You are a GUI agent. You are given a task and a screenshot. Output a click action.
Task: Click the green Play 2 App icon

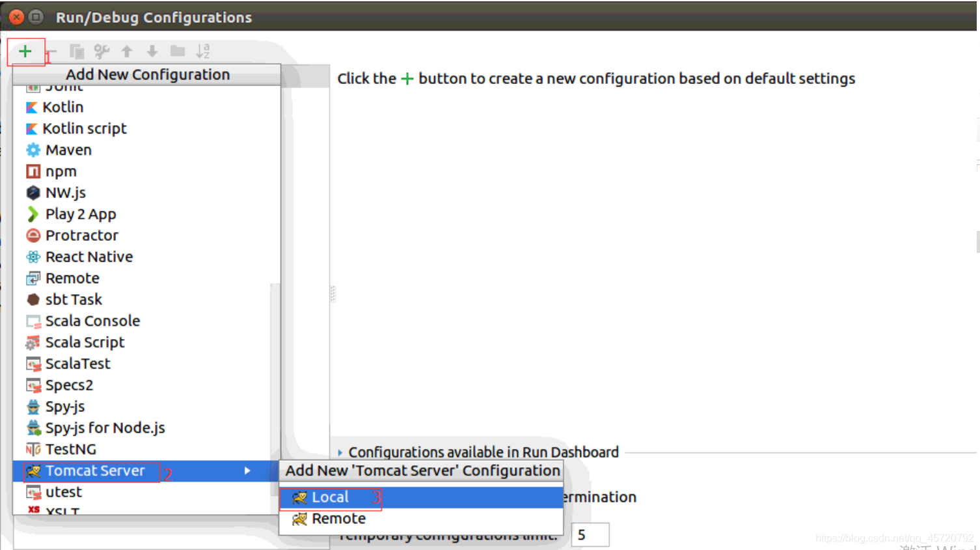tap(33, 214)
